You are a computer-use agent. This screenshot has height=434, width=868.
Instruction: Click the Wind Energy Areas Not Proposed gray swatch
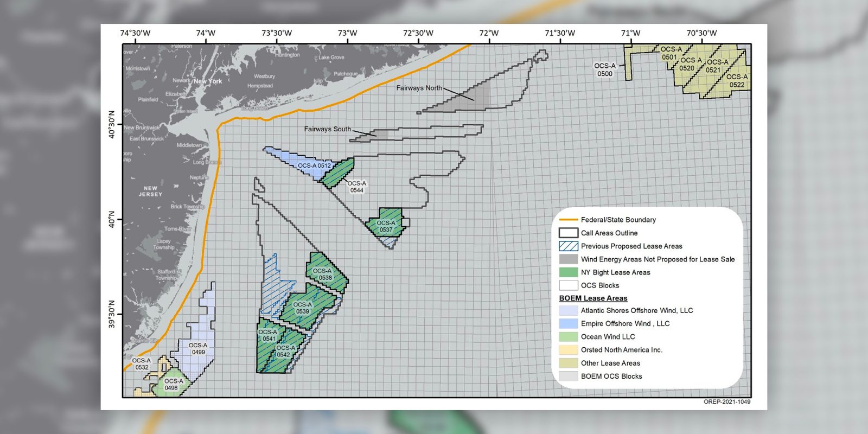tap(568, 259)
